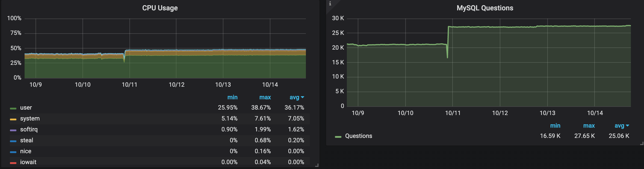Toggle the user series in CPU legend

[x=26, y=108]
